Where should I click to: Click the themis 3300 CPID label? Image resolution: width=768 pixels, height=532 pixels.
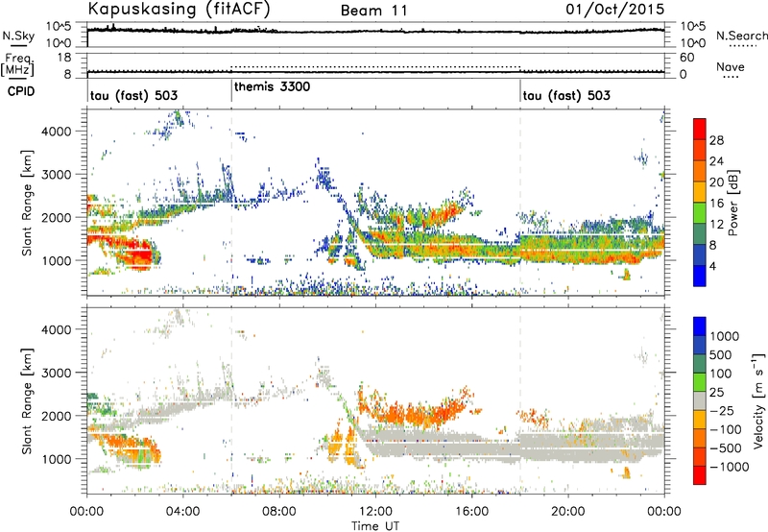pyautogui.click(x=273, y=86)
